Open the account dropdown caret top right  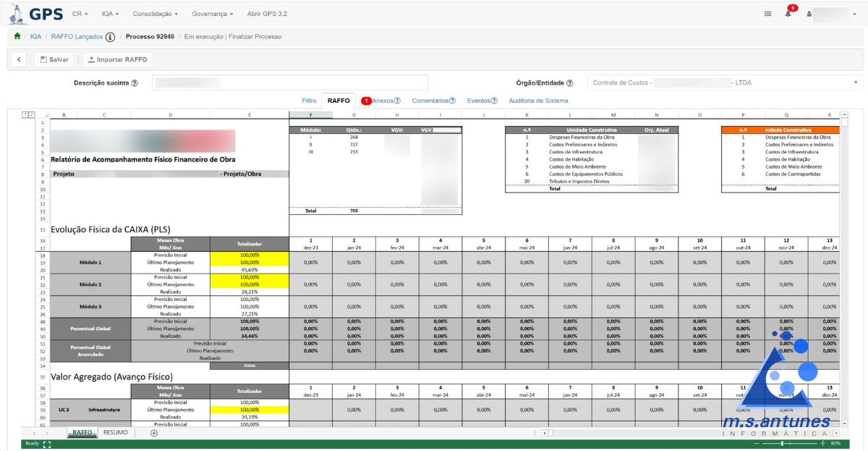pos(854,13)
